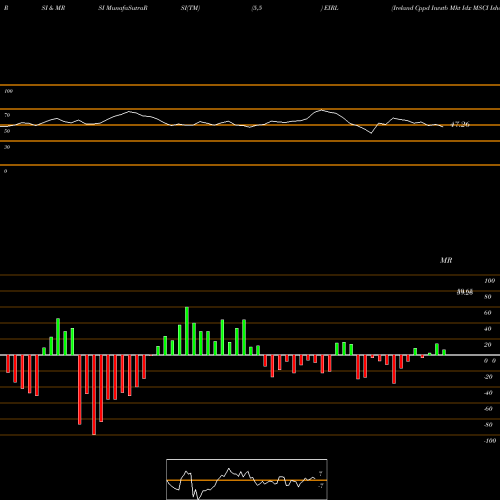Click the 80 label on the MR axis
Viewport: 500px width, 500px height.
coord(488,297)
